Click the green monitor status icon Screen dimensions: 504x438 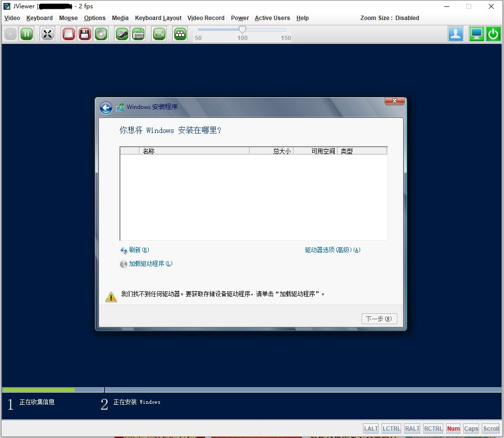click(x=477, y=34)
